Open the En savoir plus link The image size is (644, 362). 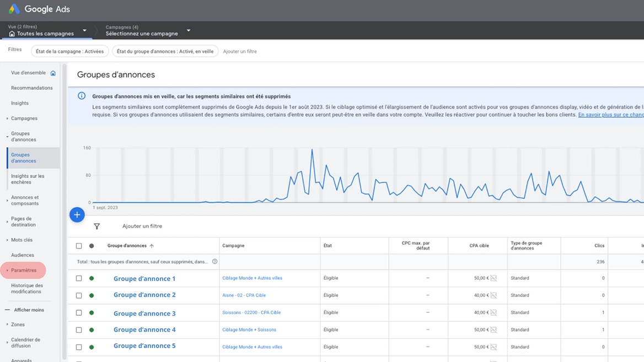tap(611, 115)
